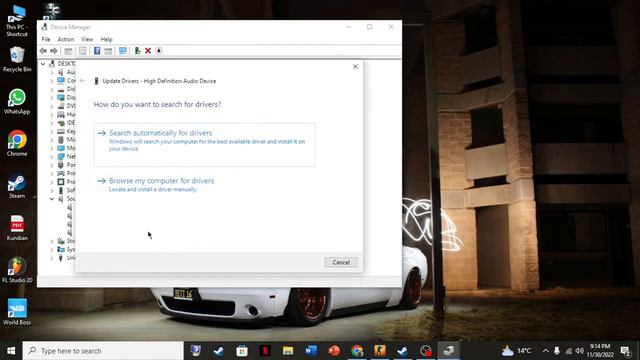Open Counter-Strike icon on the taskbar
Viewport: 640px width, 360px height.
[380, 351]
